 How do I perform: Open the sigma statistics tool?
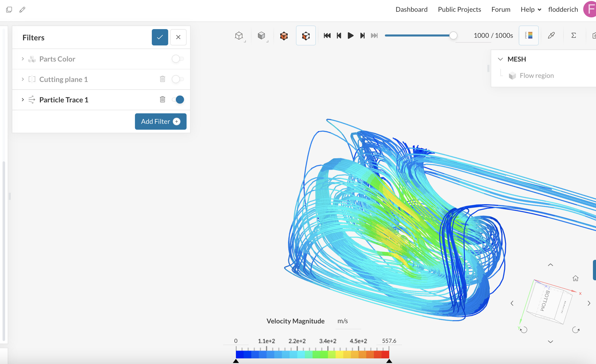point(574,35)
